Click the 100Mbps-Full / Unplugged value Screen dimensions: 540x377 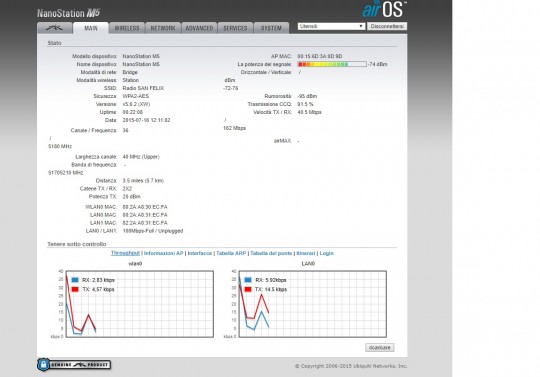[153, 231]
